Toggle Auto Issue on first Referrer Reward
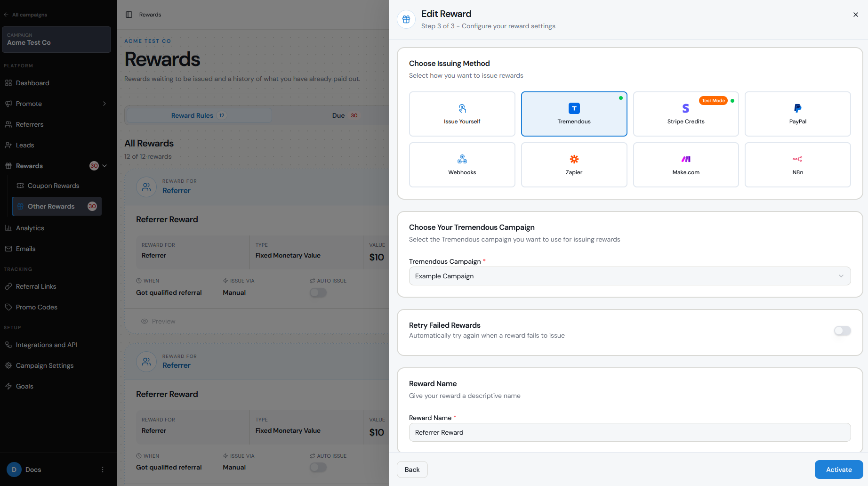This screenshot has width=868, height=486. click(x=318, y=292)
